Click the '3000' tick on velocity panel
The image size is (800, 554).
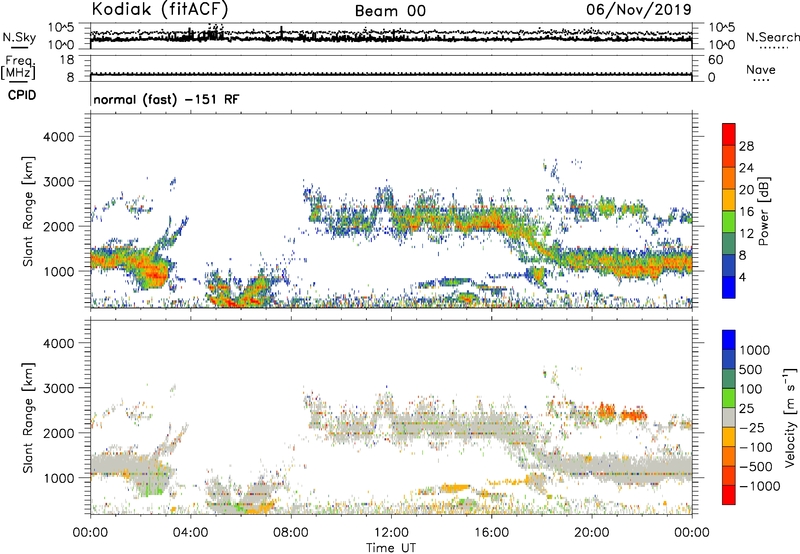coord(58,388)
